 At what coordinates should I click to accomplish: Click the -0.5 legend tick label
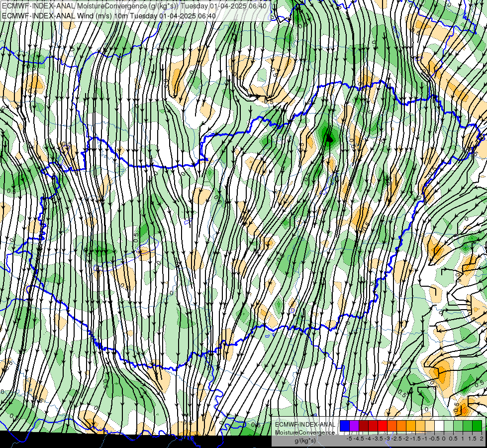(x=434, y=439)
